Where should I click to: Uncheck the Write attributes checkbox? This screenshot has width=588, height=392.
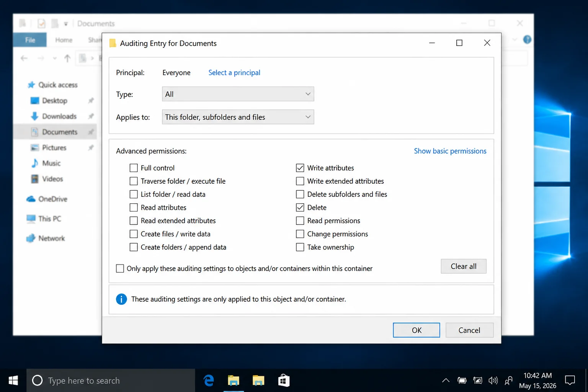point(300,168)
